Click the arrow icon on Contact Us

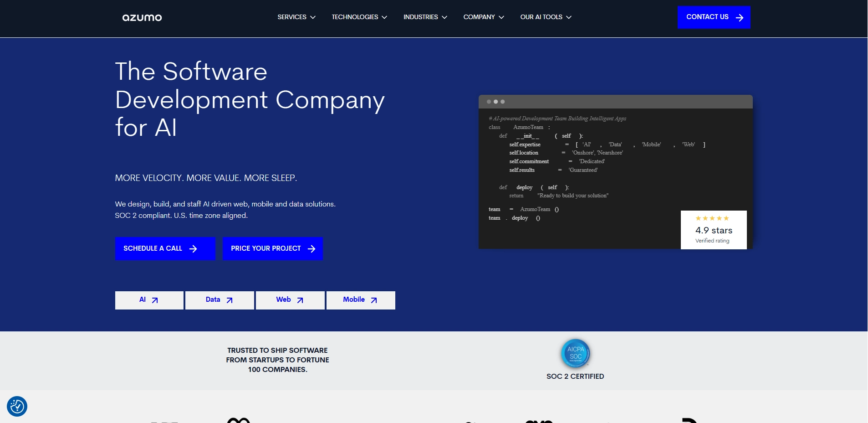tap(740, 18)
